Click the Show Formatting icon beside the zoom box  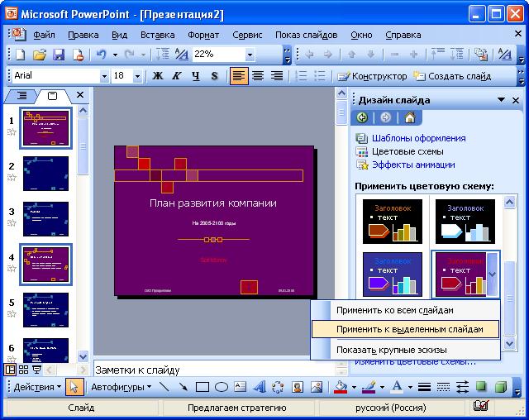tap(182, 55)
